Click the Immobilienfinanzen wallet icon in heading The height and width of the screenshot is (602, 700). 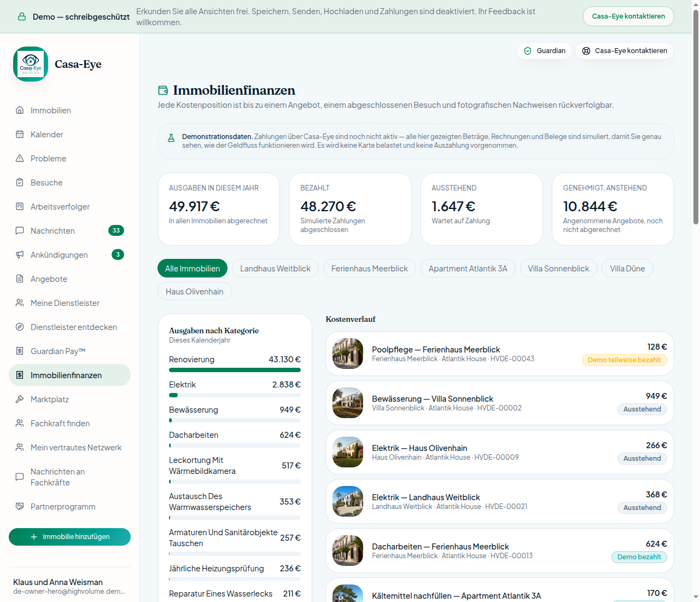(x=163, y=90)
